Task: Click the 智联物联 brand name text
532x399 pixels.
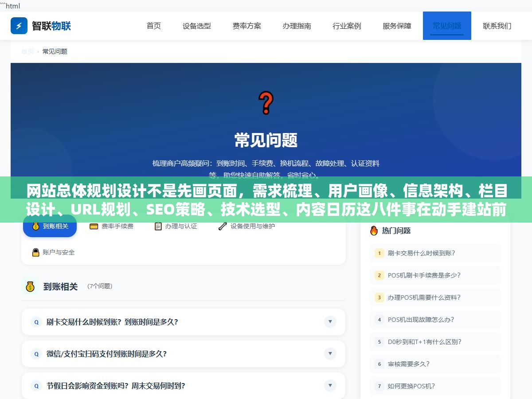Action: pyautogui.click(x=51, y=26)
